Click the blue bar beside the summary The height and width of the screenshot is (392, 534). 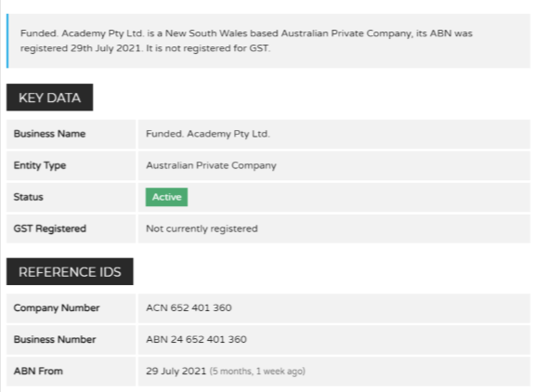pyautogui.click(x=7, y=41)
